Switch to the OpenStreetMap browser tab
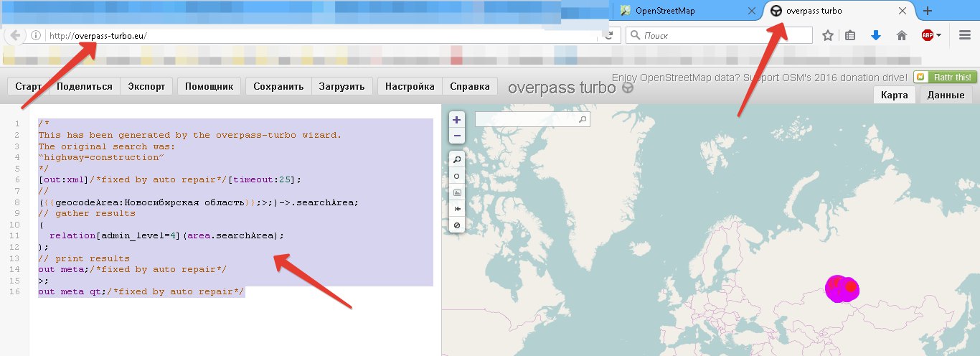 click(x=687, y=11)
